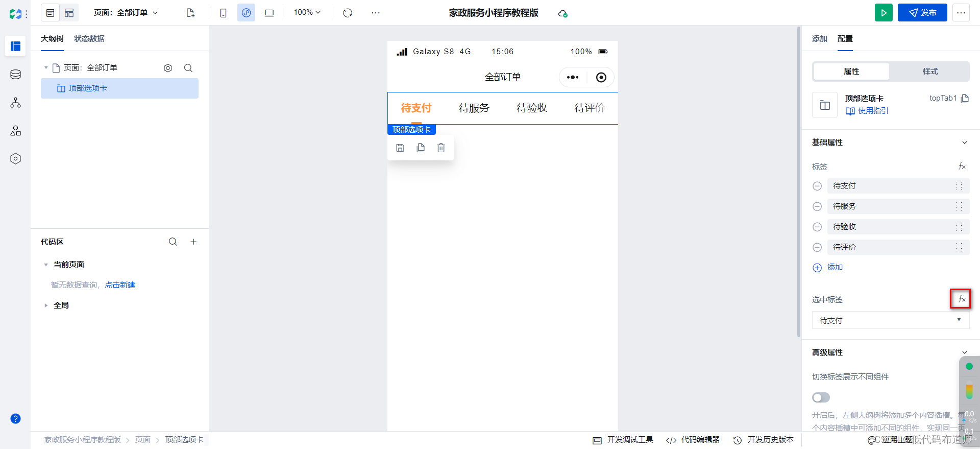Select the 属性 segment tab
980x449 pixels.
point(851,72)
